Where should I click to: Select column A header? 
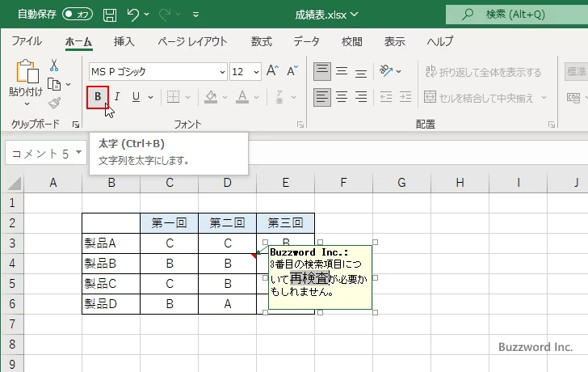[x=52, y=183]
